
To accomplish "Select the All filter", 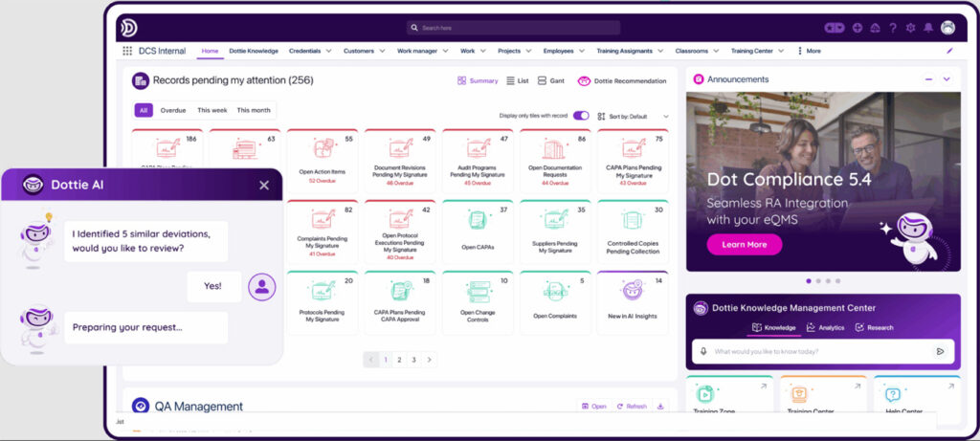I will point(144,111).
